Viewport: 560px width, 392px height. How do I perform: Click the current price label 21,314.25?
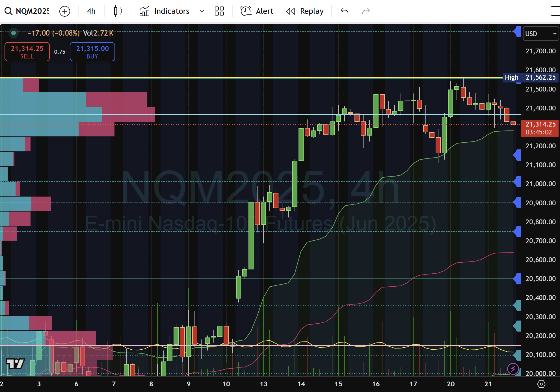(x=540, y=124)
